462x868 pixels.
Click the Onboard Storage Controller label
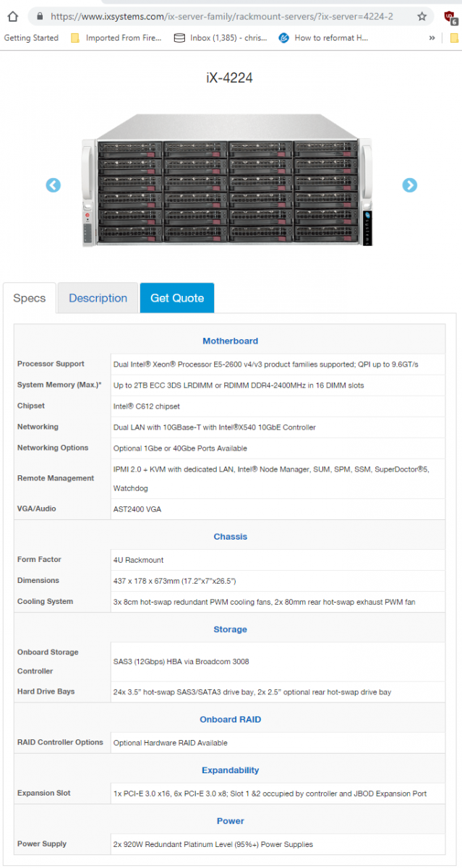pos(48,661)
